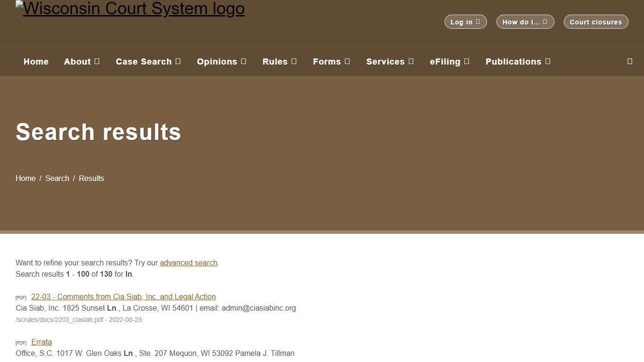Open the PDF icon beside 22-03 comments
The image size is (644, 362).
coord(21,297)
